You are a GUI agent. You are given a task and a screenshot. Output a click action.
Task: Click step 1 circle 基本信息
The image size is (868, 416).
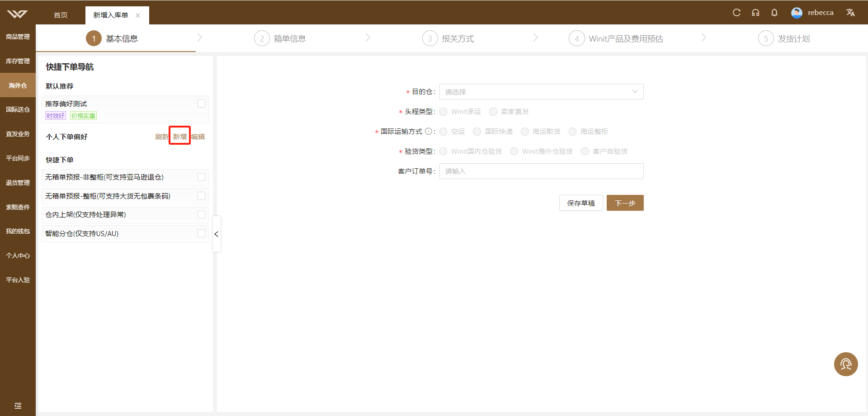pyautogui.click(x=94, y=38)
